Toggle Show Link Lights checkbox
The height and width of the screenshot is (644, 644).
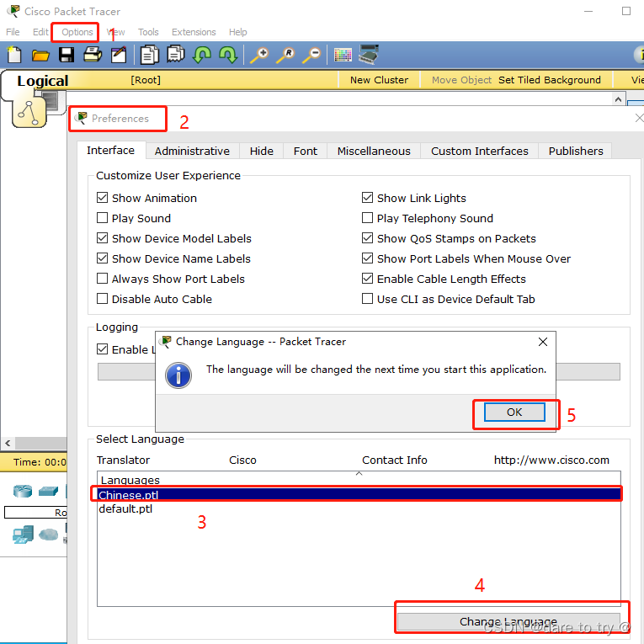368,198
